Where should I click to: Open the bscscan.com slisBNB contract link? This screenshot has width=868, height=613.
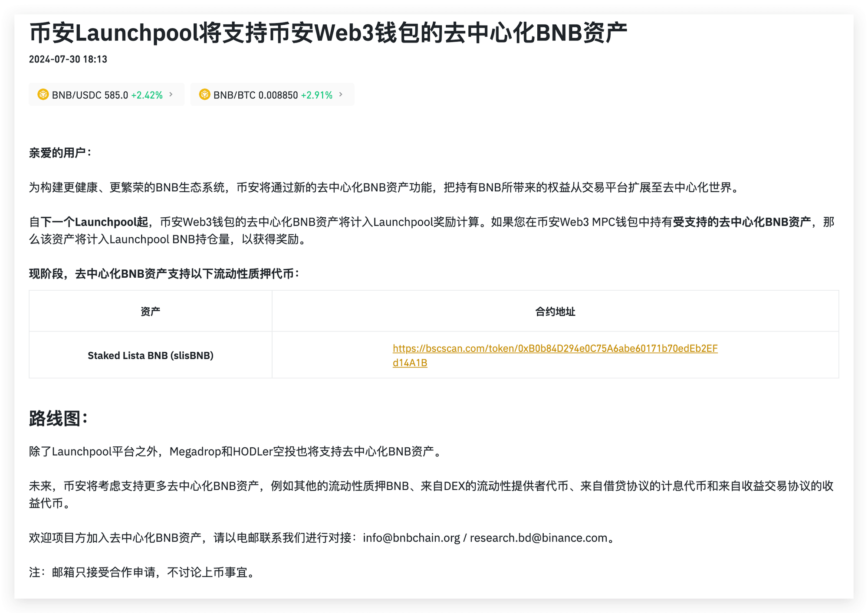(x=555, y=355)
